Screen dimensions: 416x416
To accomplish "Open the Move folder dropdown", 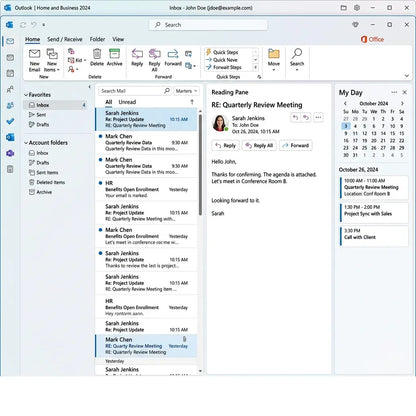I will point(274,60).
